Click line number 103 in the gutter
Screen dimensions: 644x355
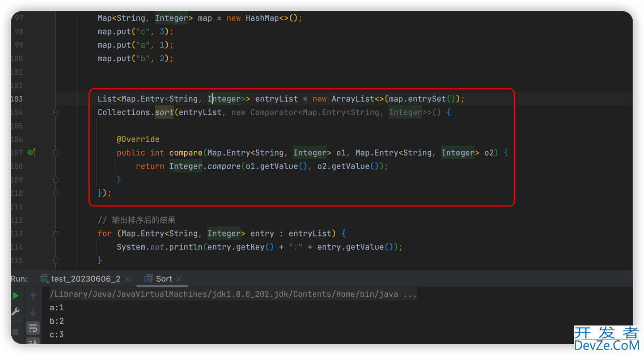coord(17,99)
